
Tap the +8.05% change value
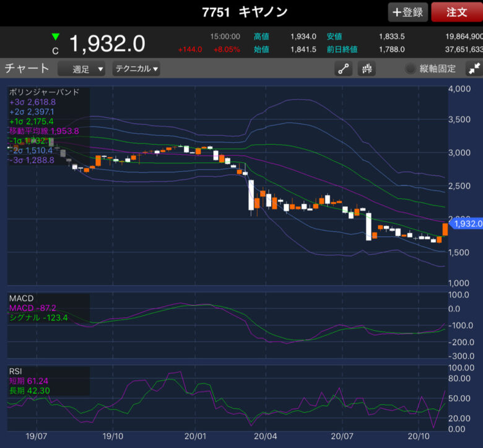click(x=227, y=50)
